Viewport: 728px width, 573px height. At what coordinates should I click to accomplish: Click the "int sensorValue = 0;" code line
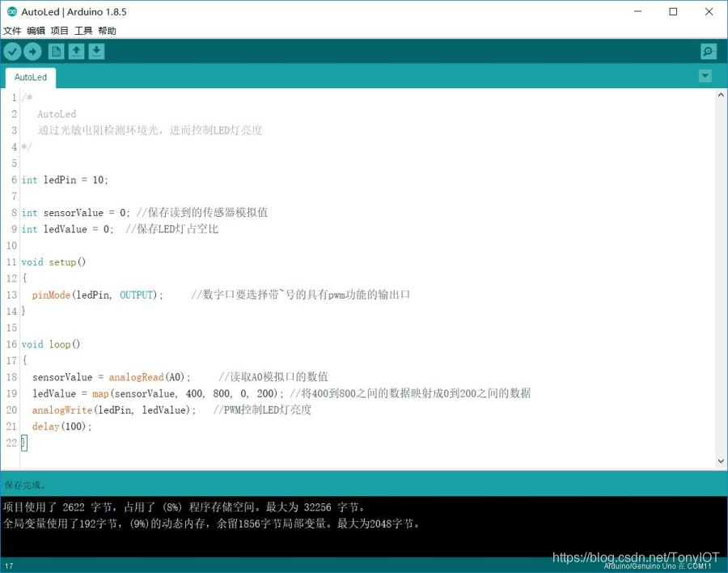(76, 213)
